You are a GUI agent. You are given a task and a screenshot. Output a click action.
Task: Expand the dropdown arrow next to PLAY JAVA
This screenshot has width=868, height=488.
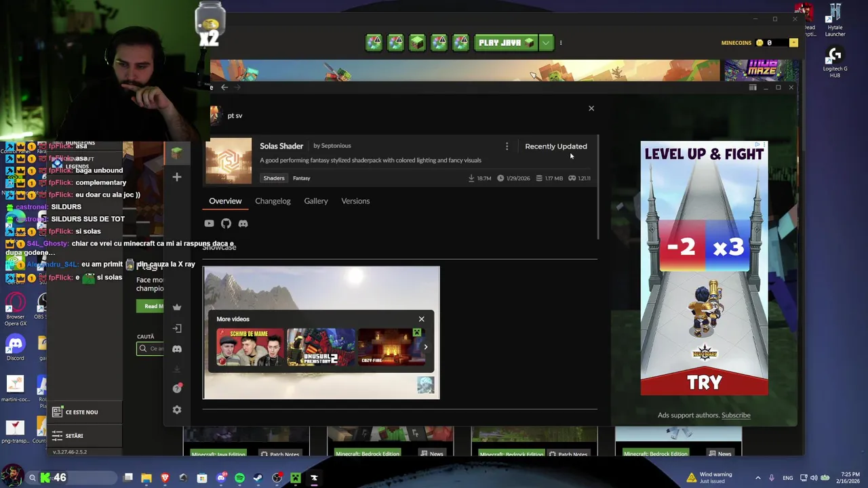(x=546, y=43)
